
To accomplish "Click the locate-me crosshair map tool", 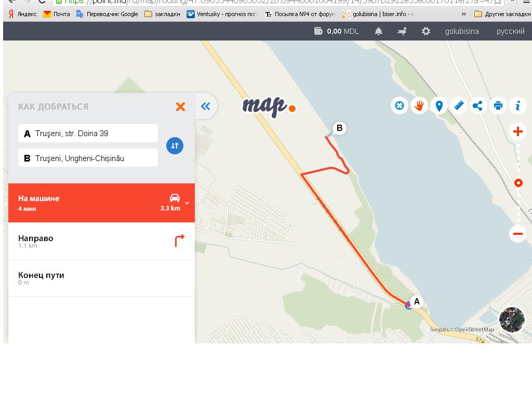I will coord(399,106).
